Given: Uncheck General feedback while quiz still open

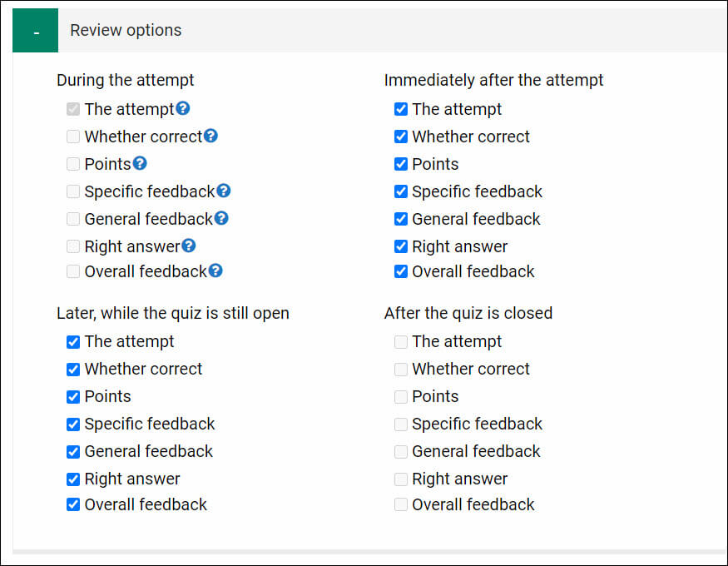Looking at the screenshot, I should [x=73, y=452].
